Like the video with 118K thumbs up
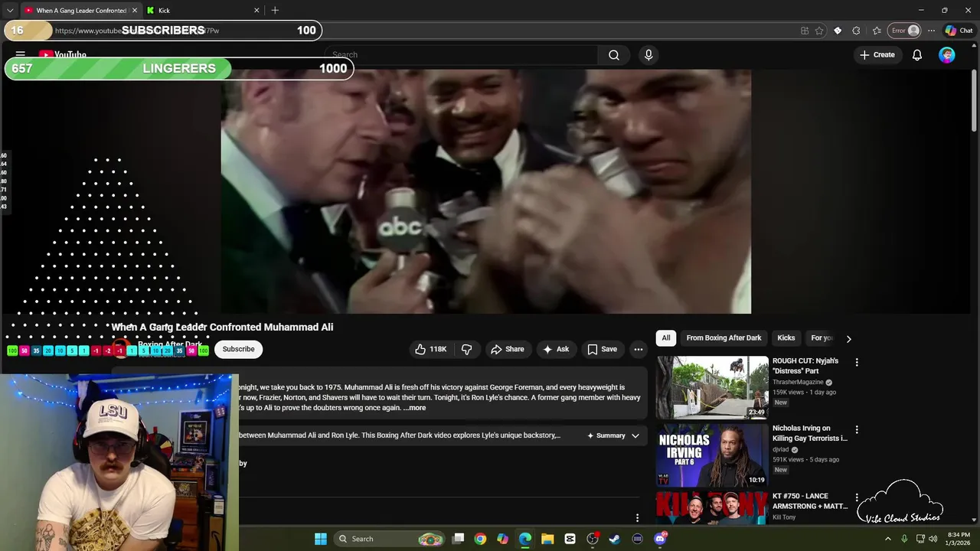Viewport: 980px width, 551px height. [x=431, y=349]
